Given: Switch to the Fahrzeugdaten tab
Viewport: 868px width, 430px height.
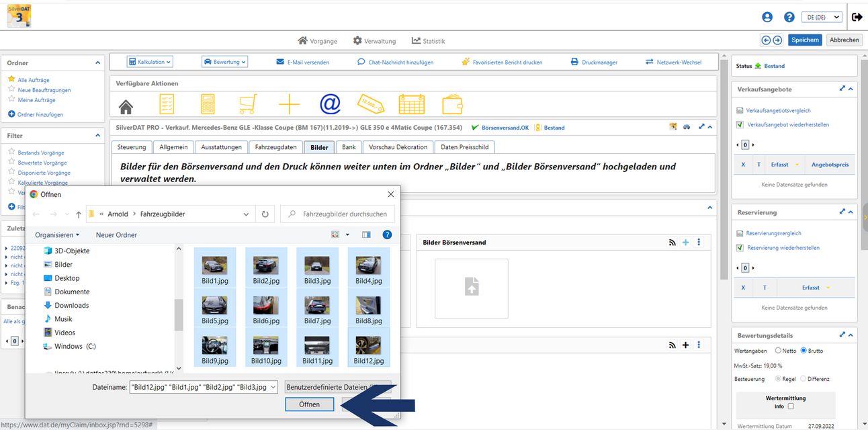Looking at the screenshot, I should tap(275, 147).
